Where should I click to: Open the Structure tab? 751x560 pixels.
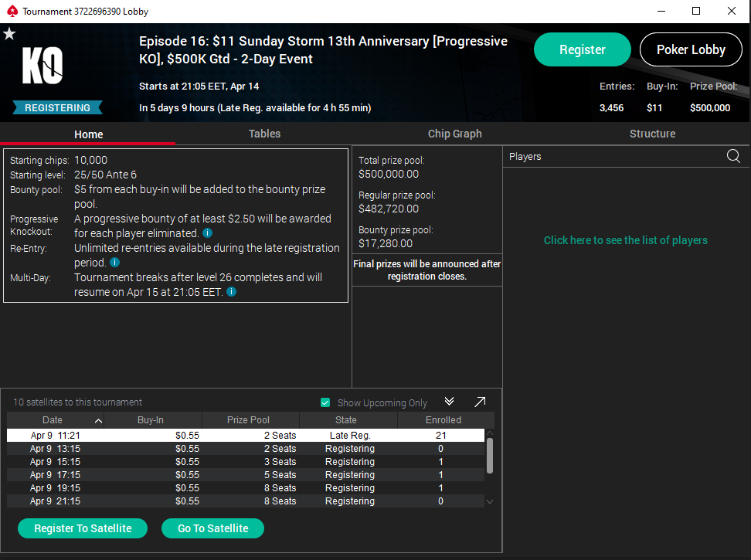(x=652, y=134)
